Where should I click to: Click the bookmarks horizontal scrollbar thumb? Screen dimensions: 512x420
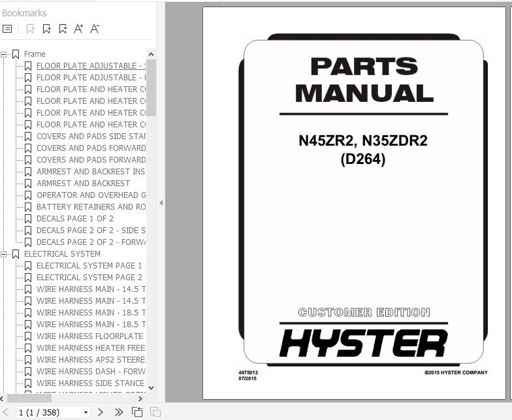pyautogui.click(x=29, y=398)
